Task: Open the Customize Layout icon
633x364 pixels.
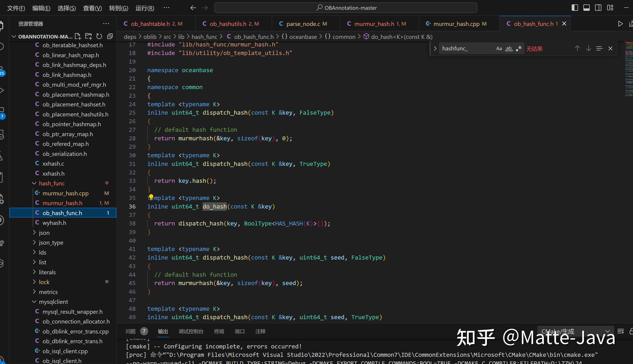Action: [610, 8]
